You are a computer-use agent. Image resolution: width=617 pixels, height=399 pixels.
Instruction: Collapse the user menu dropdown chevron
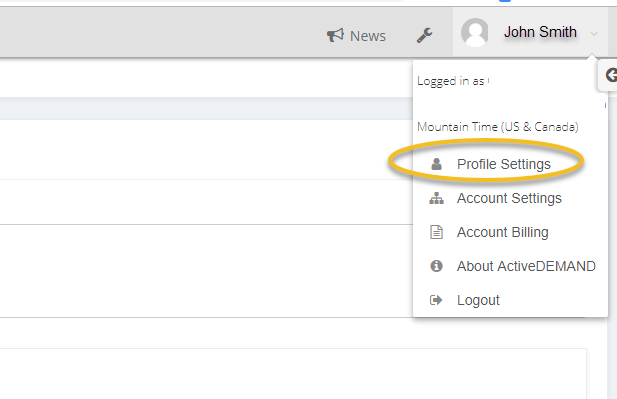[594, 34]
